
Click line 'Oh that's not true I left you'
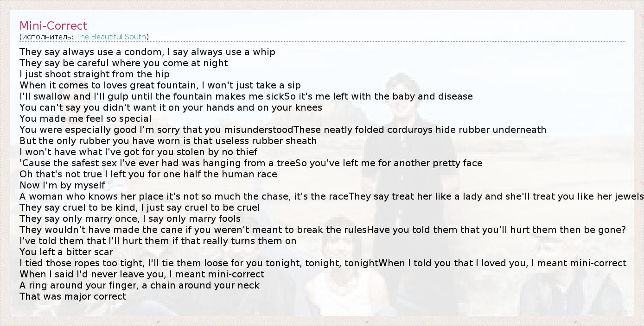(148, 174)
